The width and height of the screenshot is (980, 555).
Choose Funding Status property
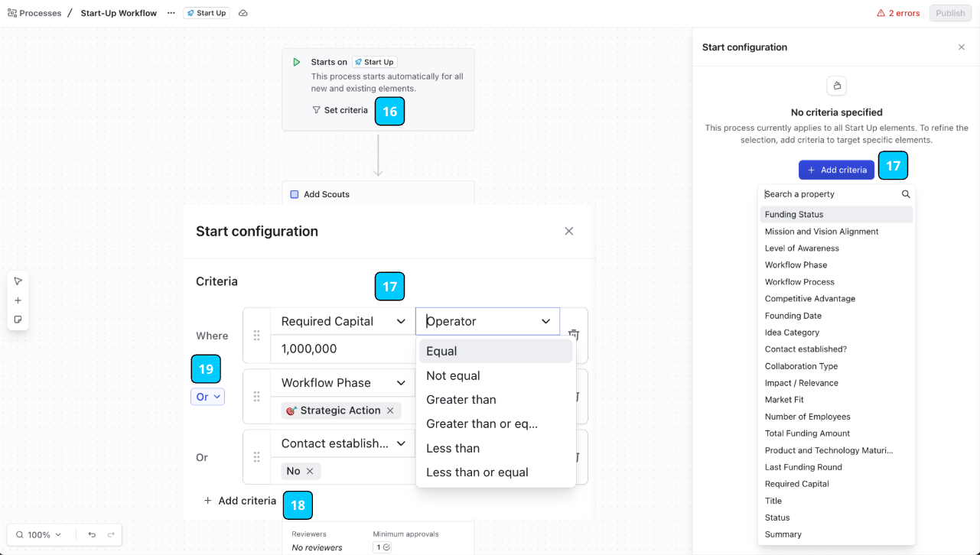pos(836,215)
